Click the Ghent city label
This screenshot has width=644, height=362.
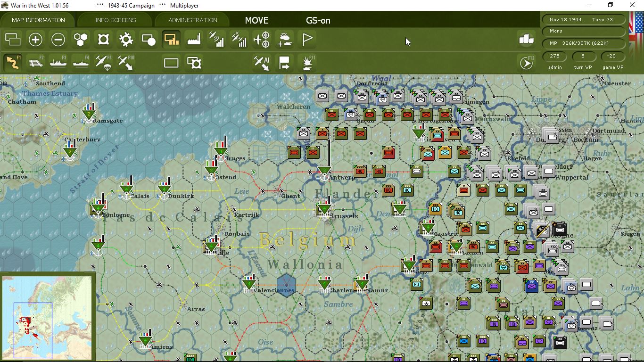pyautogui.click(x=290, y=196)
